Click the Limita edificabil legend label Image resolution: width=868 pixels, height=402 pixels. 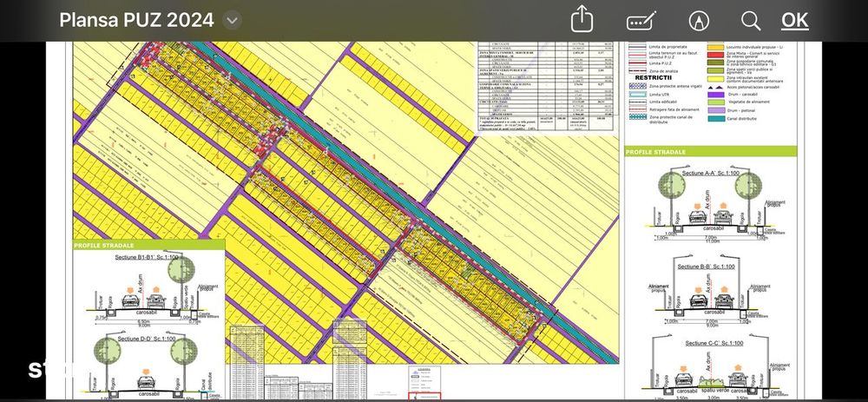click(663, 102)
